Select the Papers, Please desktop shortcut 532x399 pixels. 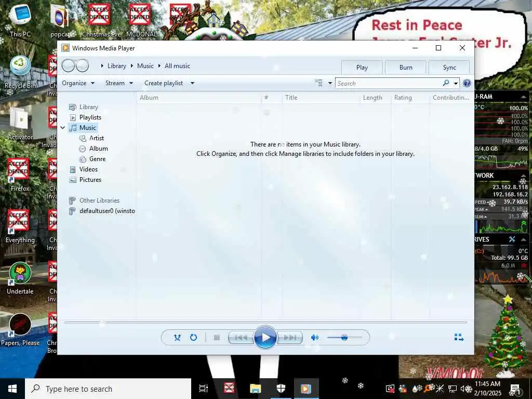coord(20,330)
